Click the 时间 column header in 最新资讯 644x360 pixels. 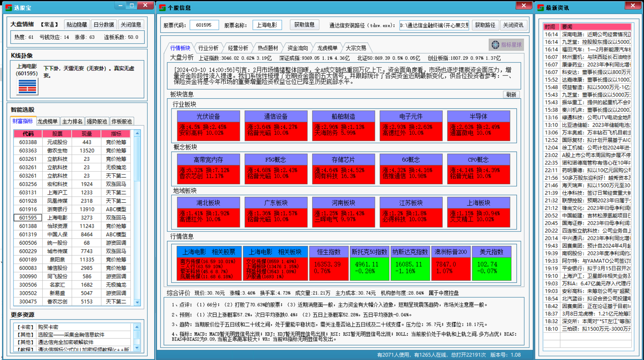tap(552, 27)
